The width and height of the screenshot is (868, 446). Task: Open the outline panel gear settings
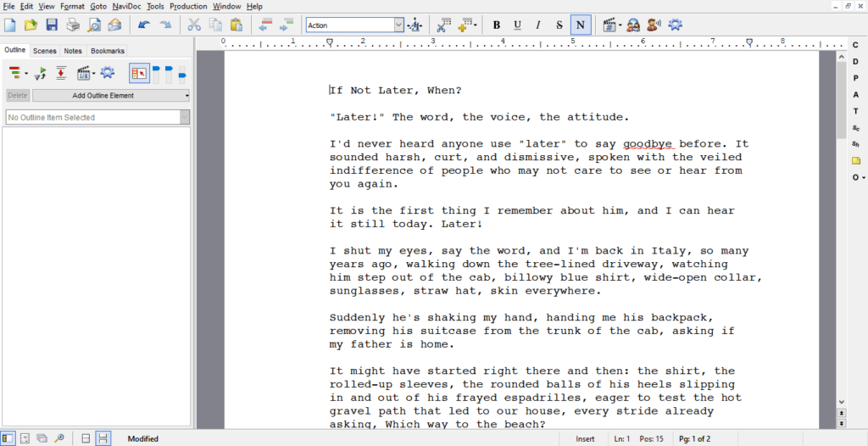[x=107, y=73]
